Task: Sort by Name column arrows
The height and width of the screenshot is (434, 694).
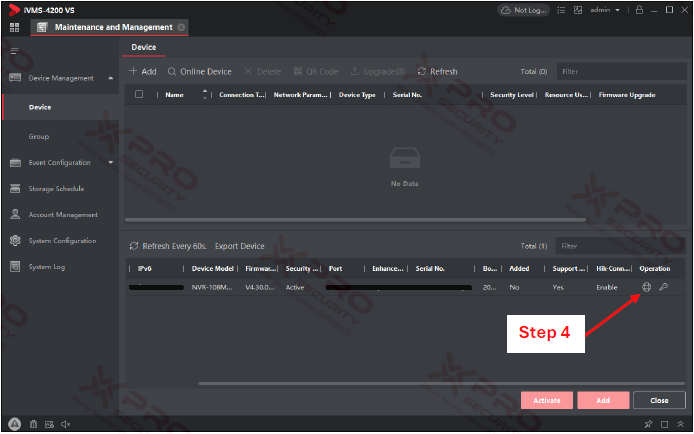Action: [x=204, y=94]
